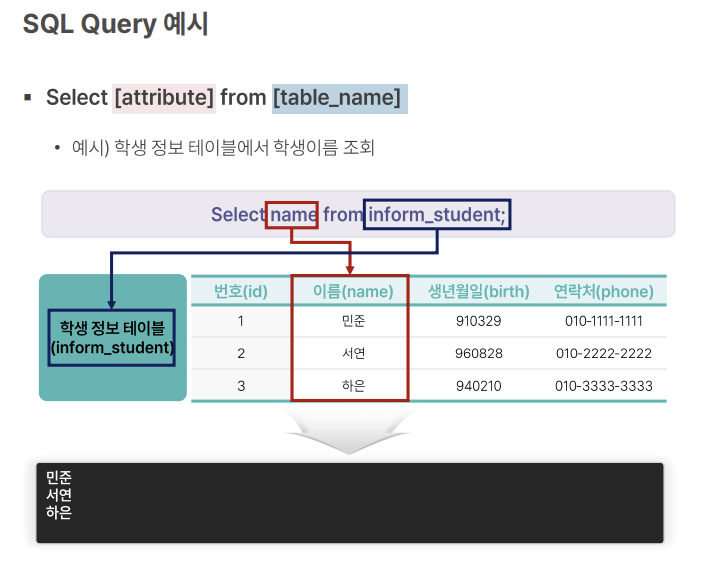Click the id cell '1' in the table
This screenshot has height=580, width=705.
tap(241, 321)
